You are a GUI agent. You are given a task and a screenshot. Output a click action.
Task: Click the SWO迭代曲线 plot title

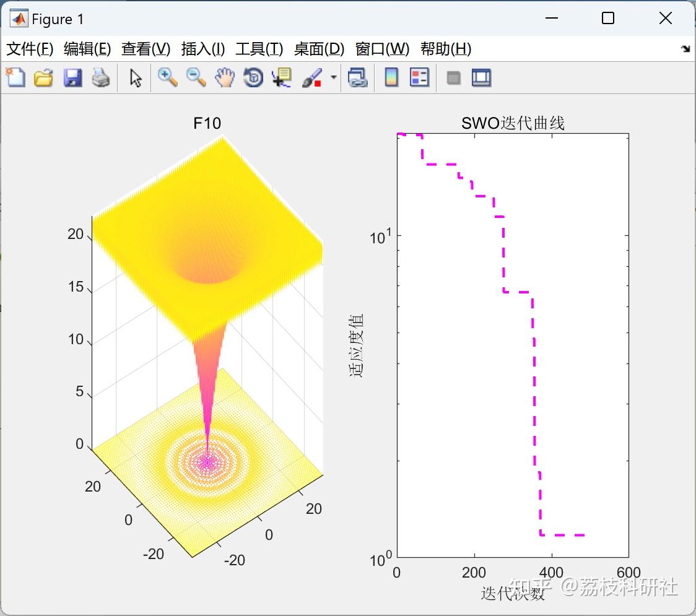[513, 123]
